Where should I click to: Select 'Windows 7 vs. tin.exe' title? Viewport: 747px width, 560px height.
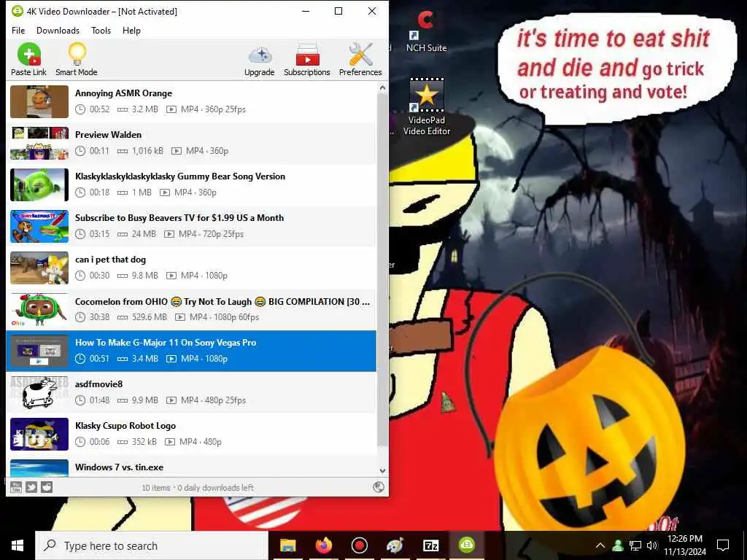pos(119,467)
